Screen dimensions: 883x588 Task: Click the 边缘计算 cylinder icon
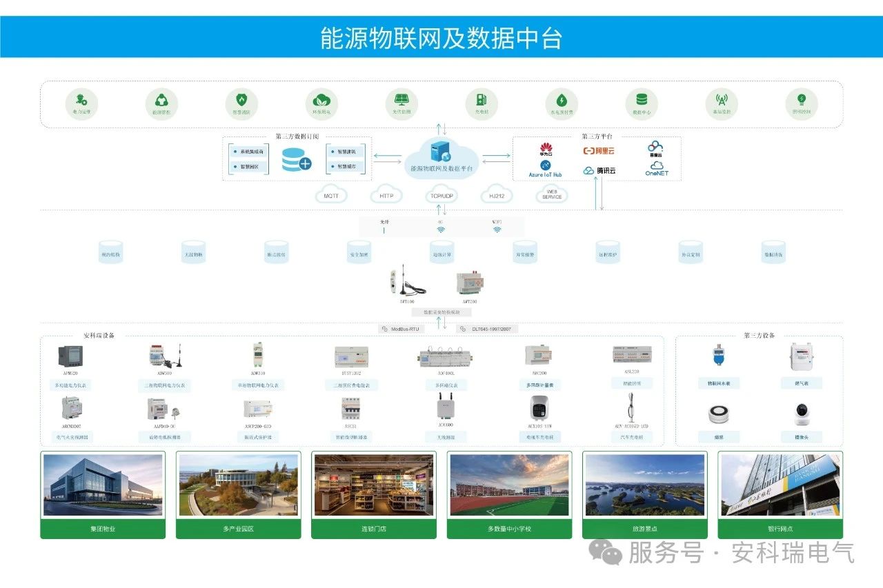(x=442, y=252)
